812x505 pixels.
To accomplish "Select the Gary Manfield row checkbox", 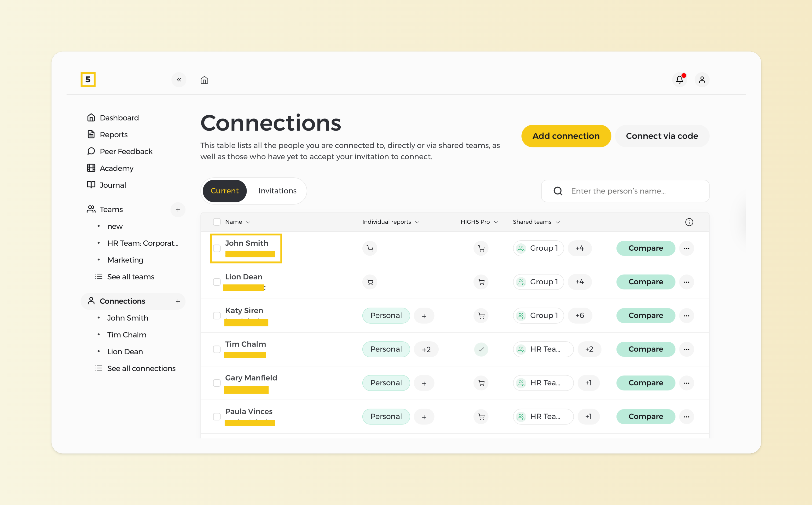I will click(217, 383).
